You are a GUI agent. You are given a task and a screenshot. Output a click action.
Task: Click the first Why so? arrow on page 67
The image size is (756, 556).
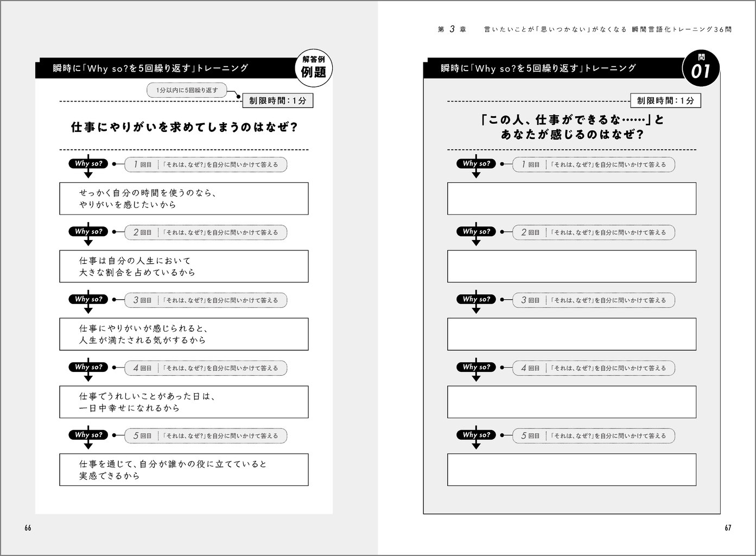tap(476, 165)
